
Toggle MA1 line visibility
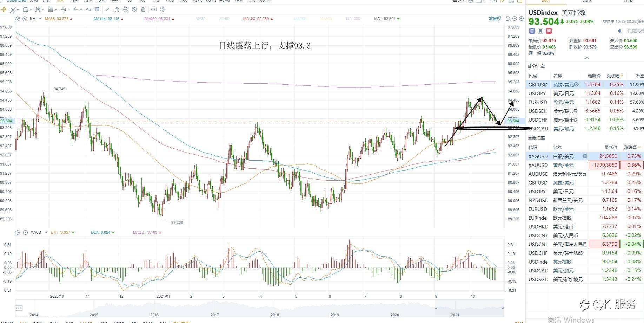(x=387, y=19)
